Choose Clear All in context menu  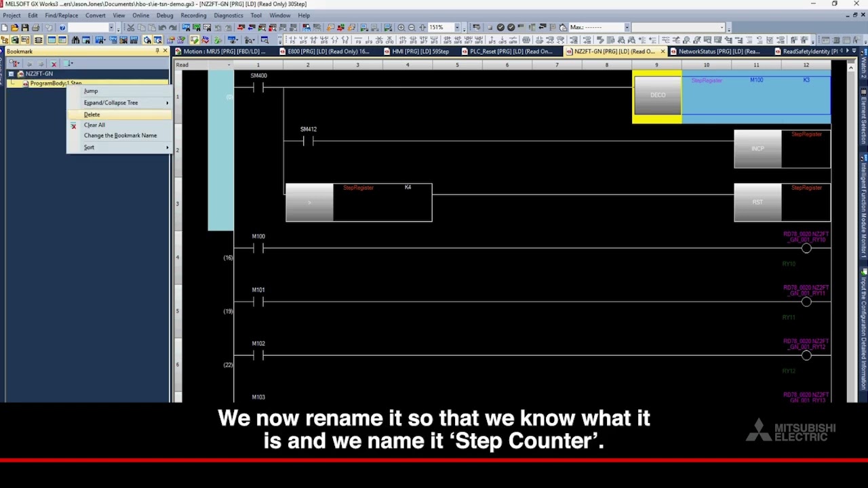(x=94, y=125)
